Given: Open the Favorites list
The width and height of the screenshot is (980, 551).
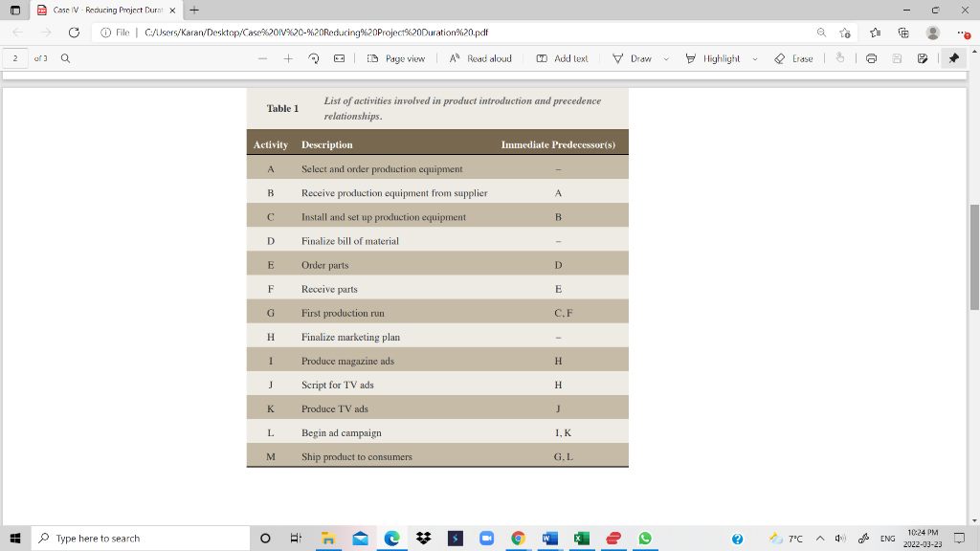Looking at the screenshot, I should pyautogui.click(x=875, y=33).
